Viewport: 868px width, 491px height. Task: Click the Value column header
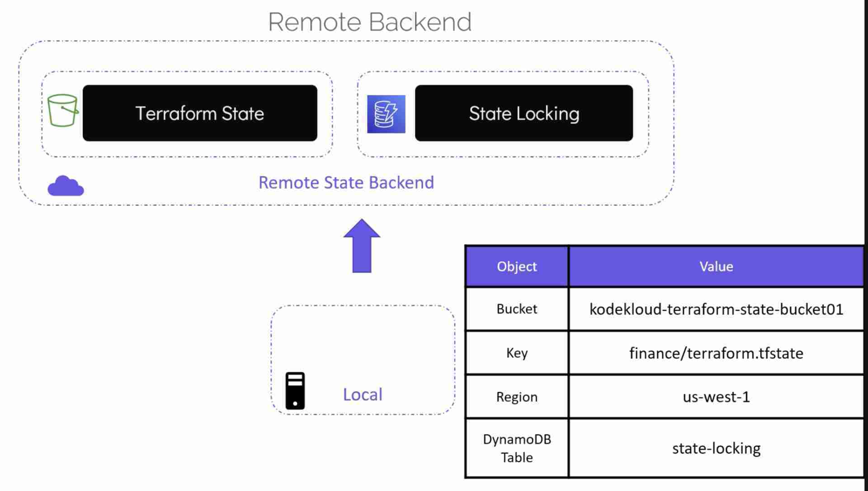pos(715,267)
